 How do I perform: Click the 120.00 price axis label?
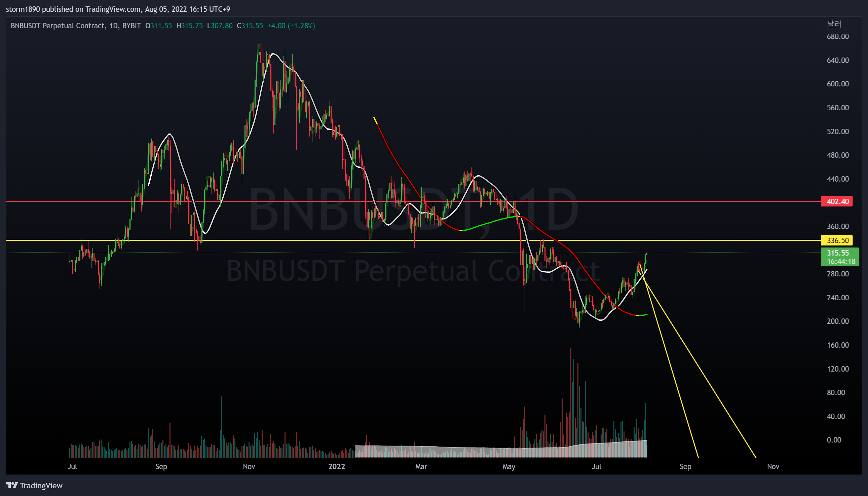tap(838, 369)
